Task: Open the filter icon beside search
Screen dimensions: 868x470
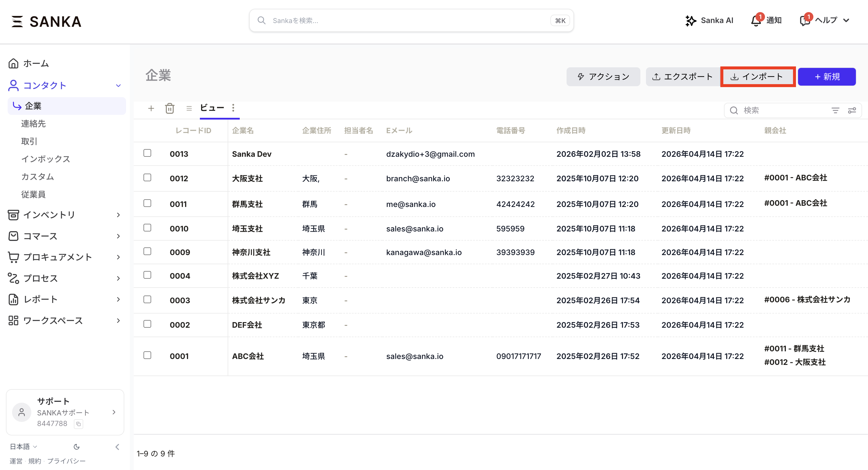Action: pyautogui.click(x=835, y=110)
